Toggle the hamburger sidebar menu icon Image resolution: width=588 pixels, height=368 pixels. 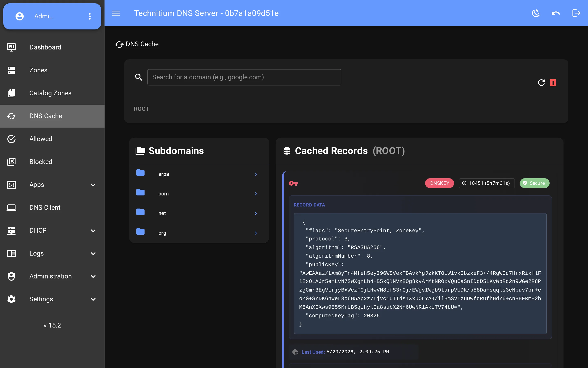pos(116,13)
